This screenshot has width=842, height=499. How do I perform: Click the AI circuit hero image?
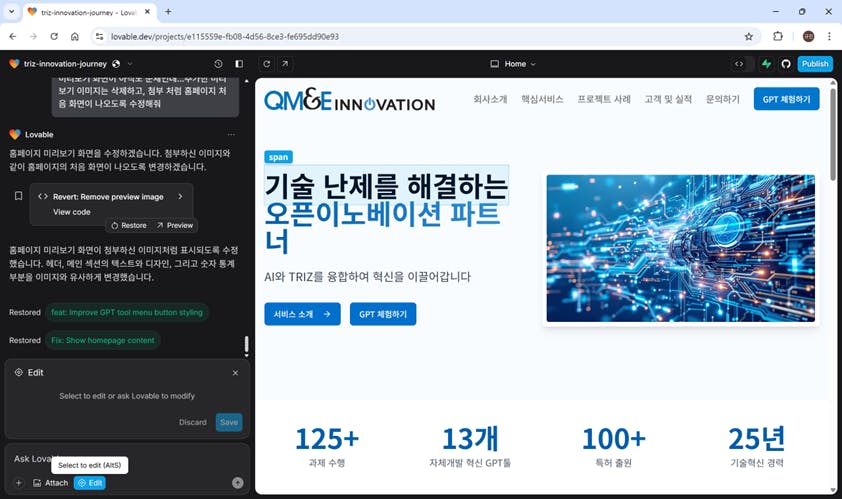[x=680, y=248]
